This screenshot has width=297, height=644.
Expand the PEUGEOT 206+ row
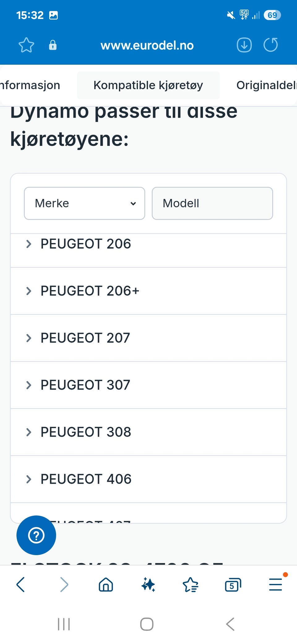coord(90,291)
